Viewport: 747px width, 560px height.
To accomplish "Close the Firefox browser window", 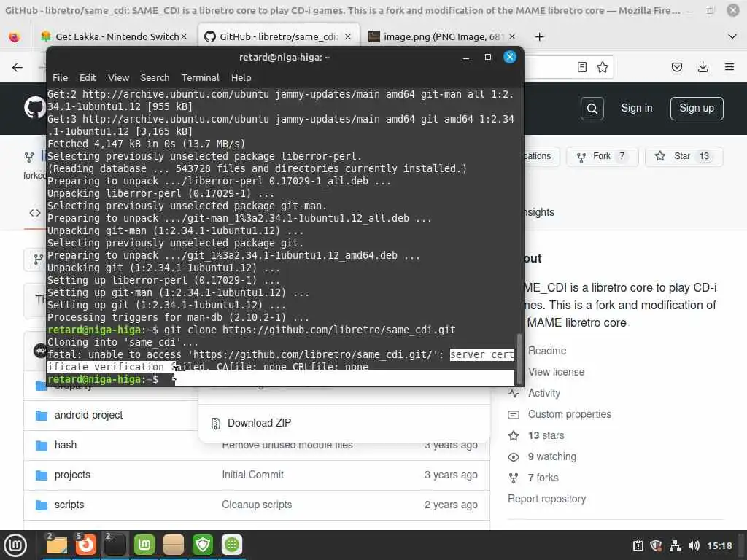I will (732, 10).
